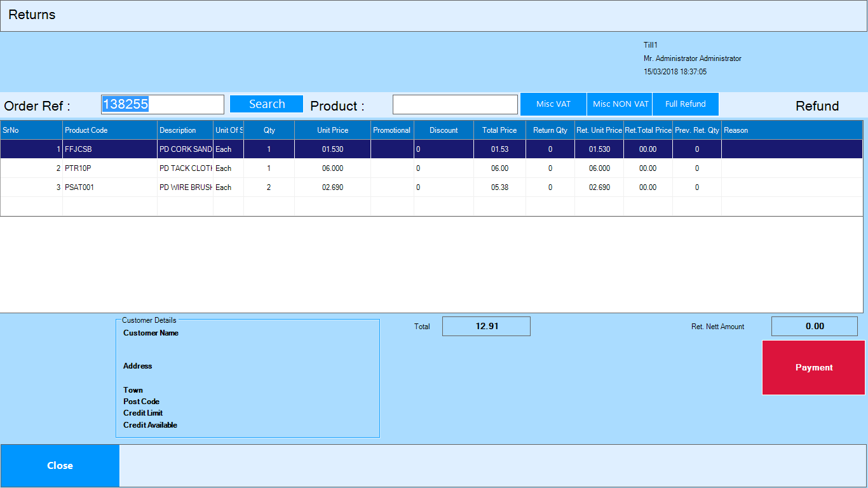Click the Search button
868x488 pixels.
point(266,104)
